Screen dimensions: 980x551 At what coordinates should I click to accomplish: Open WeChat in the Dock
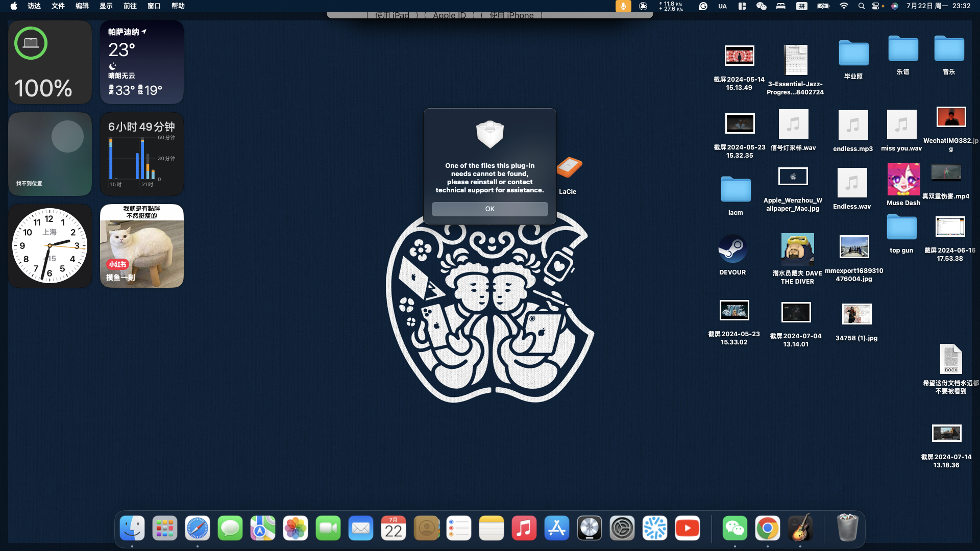point(735,528)
